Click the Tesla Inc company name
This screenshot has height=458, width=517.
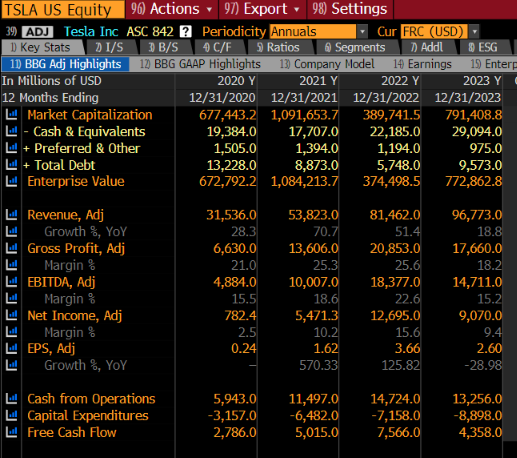click(x=91, y=32)
